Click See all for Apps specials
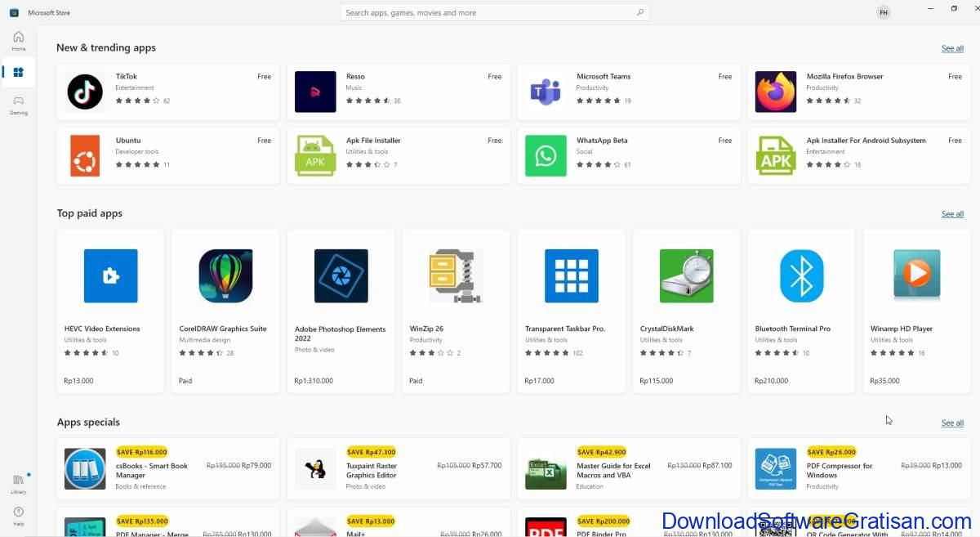Viewport: 980px width, 537px height. pyautogui.click(x=952, y=423)
